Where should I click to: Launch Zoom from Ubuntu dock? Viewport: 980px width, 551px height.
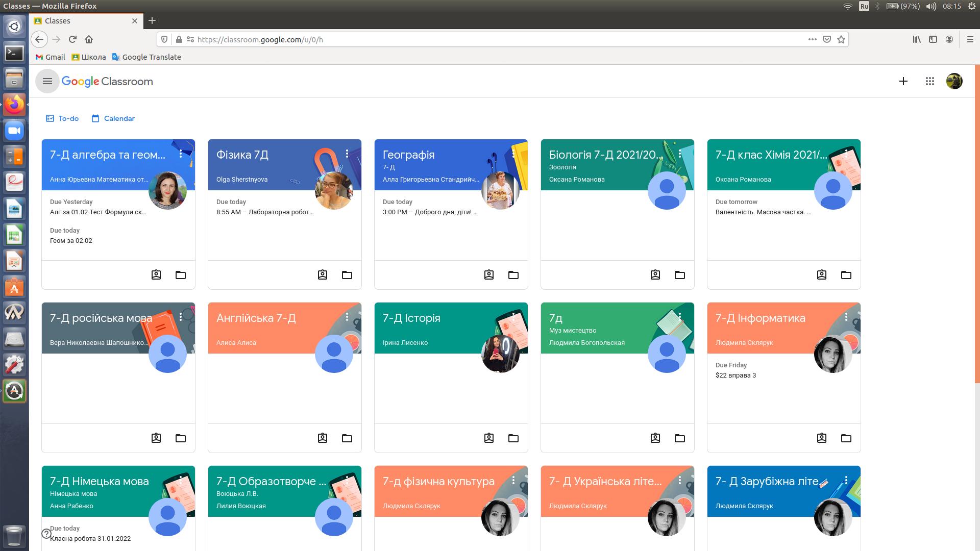coord(14,131)
